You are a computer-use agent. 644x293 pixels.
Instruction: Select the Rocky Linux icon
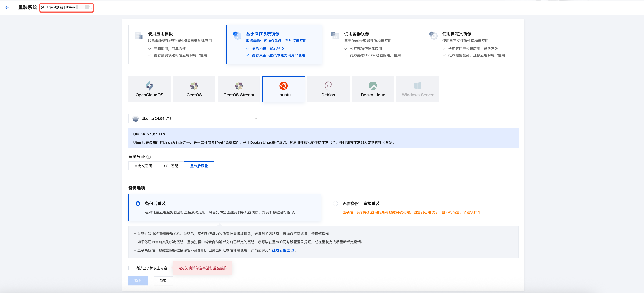[x=373, y=86]
